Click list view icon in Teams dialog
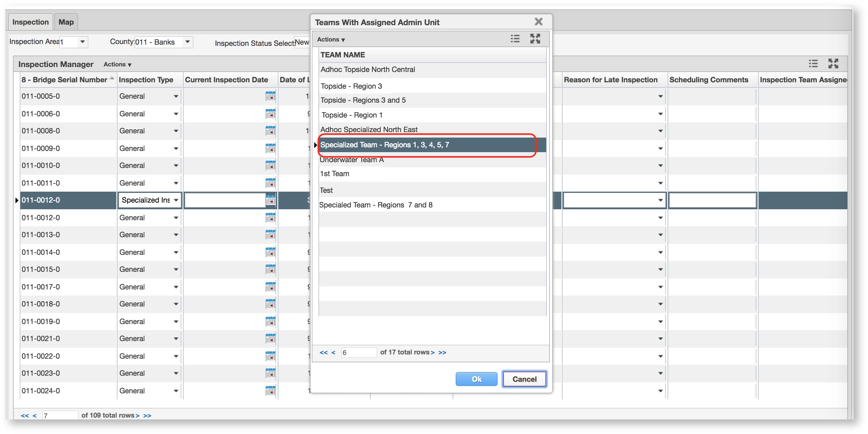 515,39
